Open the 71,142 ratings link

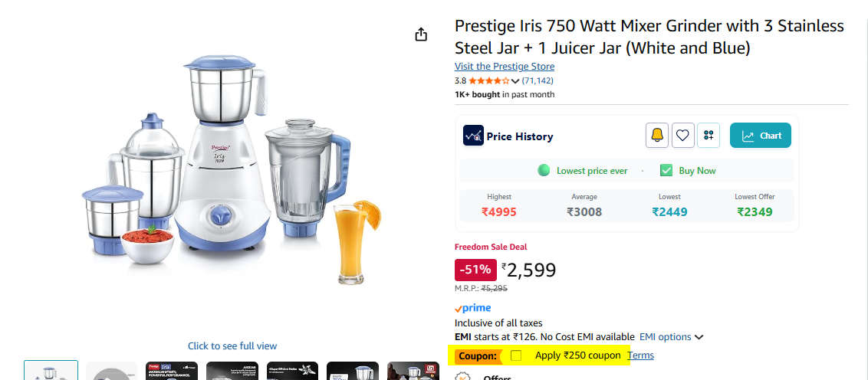pyautogui.click(x=538, y=80)
